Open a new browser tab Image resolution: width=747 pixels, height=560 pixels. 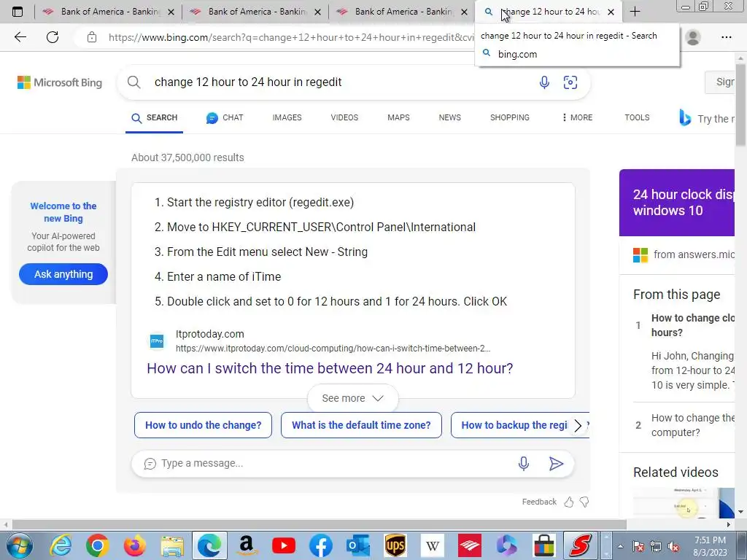point(635,12)
